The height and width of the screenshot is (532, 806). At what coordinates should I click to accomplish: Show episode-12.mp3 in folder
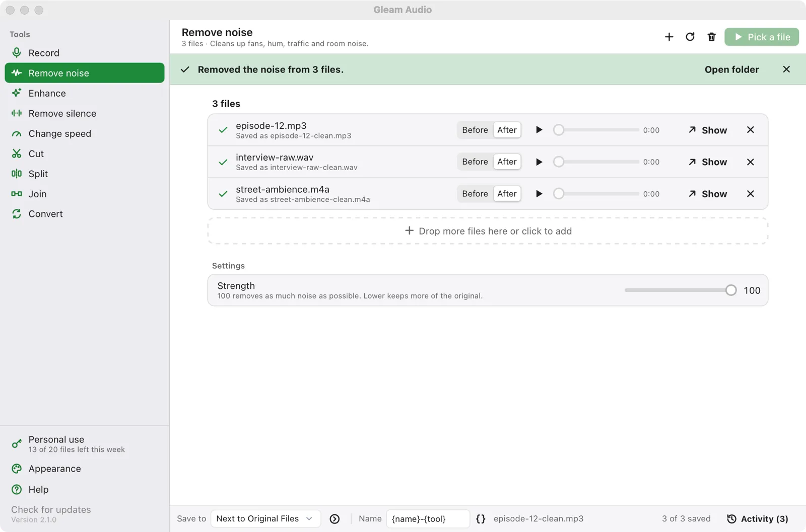click(x=708, y=130)
